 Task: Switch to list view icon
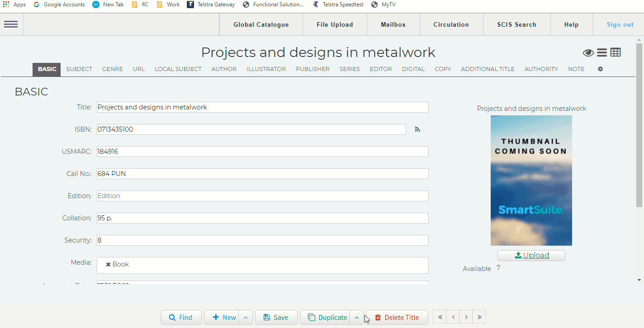602,53
